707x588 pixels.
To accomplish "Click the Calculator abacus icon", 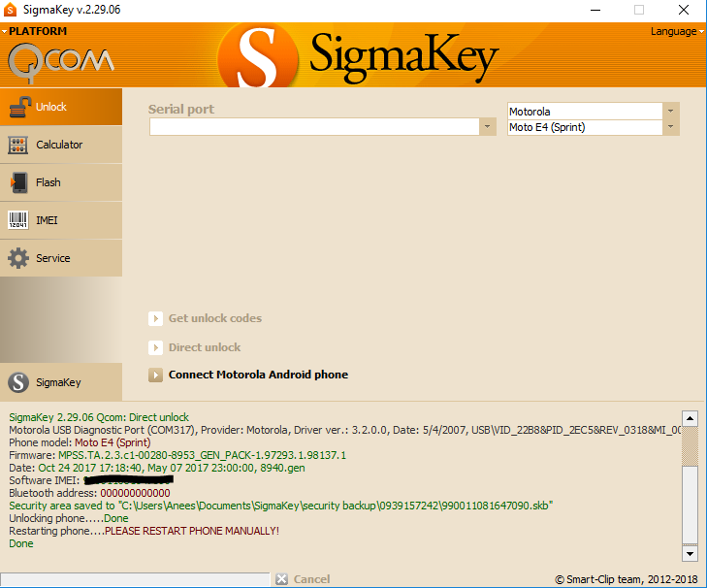I will [18, 145].
